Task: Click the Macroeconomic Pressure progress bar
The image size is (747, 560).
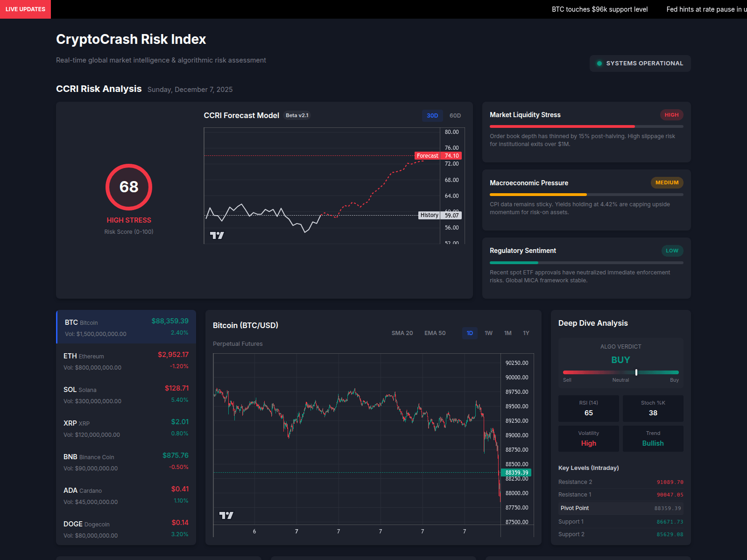Action: [586, 195]
